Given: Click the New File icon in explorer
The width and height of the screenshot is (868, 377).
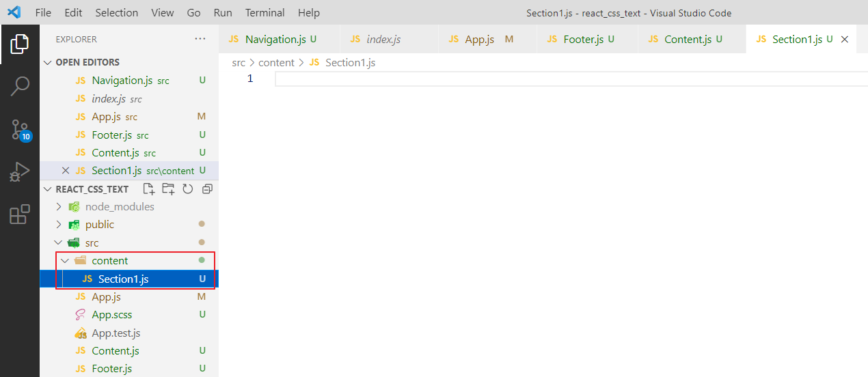Looking at the screenshot, I should pos(148,189).
